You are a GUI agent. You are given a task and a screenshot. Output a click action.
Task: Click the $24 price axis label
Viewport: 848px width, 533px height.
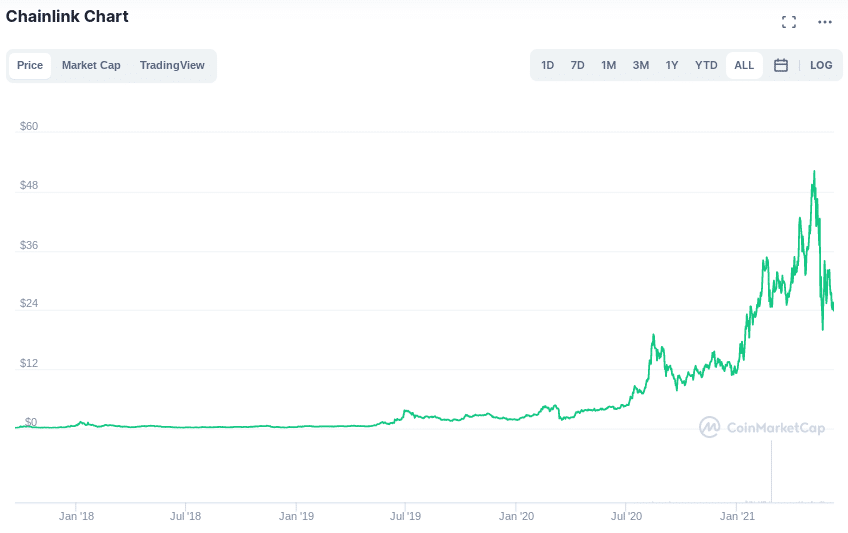[x=29, y=303]
